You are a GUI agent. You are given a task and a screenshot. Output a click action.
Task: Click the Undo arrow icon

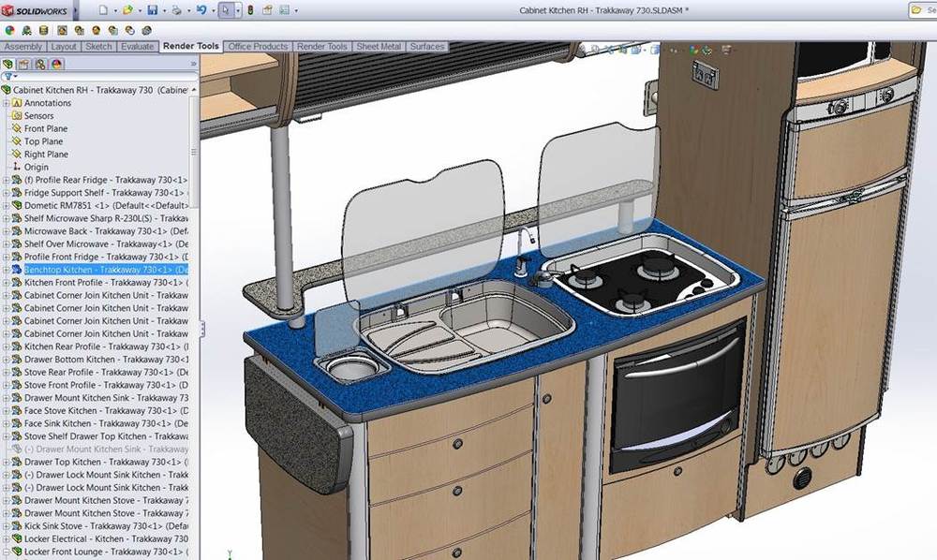click(x=201, y=10)
